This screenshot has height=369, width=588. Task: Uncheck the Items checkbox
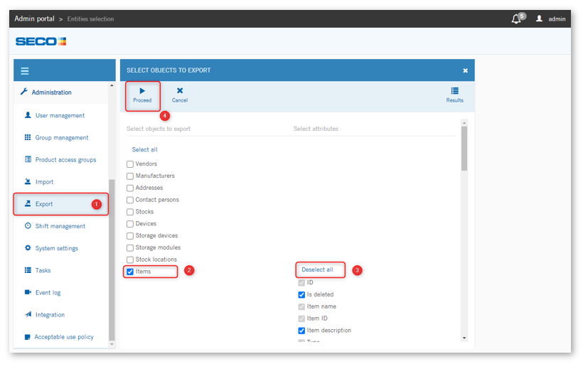coord(130,272)
